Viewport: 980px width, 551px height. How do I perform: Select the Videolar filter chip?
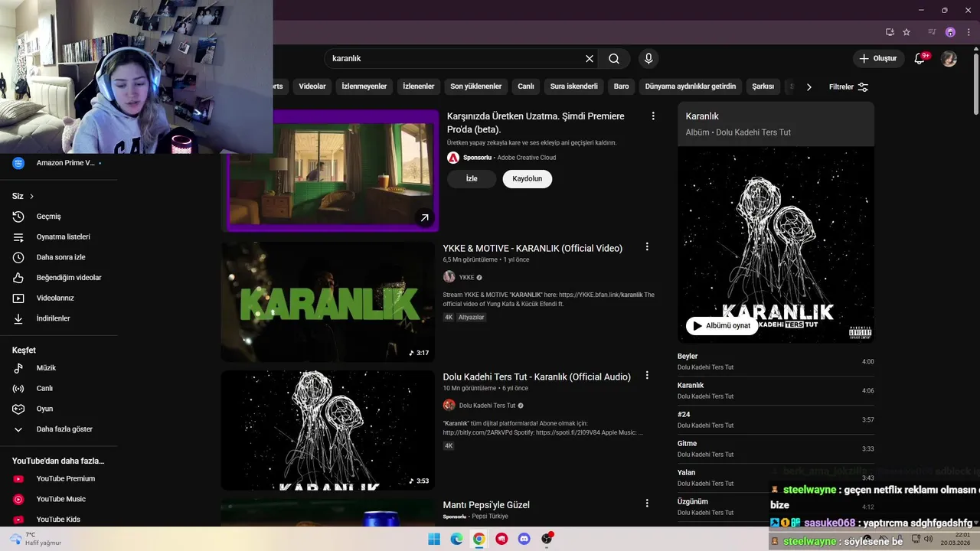[x=312, y=86]
